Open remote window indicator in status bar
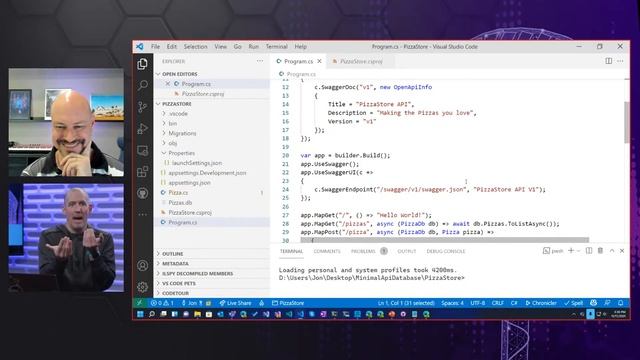Screen dimensions: 640x360 (x=140, y=303)
